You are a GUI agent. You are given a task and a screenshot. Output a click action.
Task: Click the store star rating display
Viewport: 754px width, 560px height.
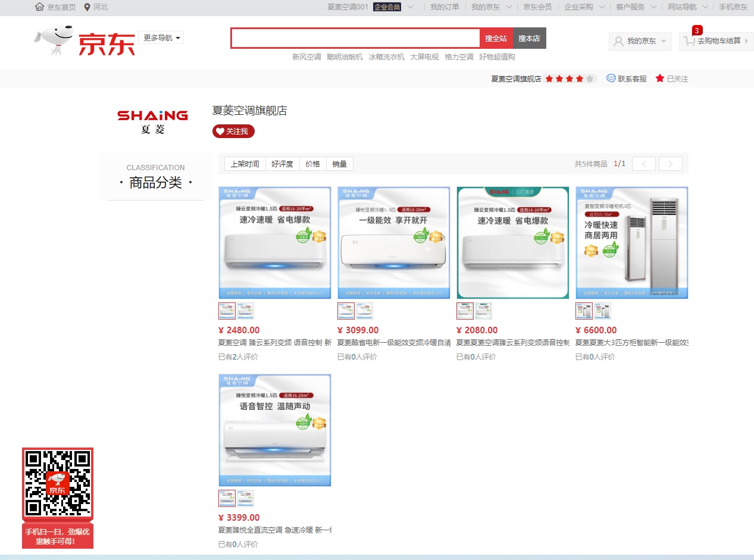pos(570,79)
